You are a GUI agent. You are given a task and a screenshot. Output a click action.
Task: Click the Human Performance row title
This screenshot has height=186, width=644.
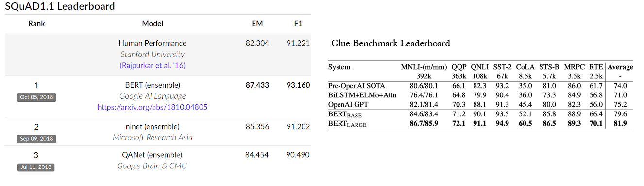tap(153, 43)
